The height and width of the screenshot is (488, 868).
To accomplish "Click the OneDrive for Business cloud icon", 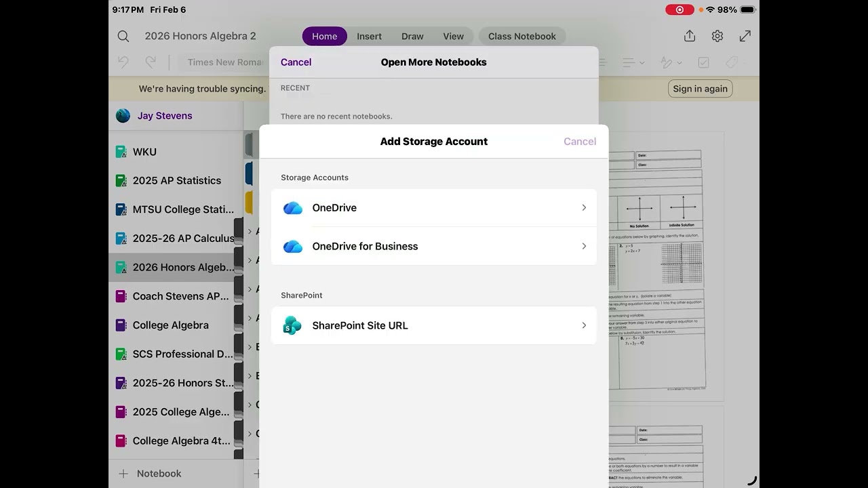I will pos(292,247).
